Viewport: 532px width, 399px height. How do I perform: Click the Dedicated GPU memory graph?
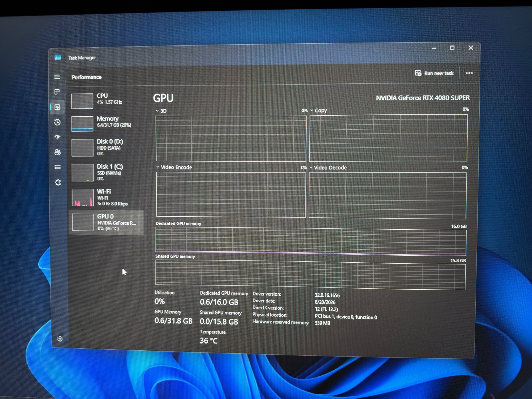click(311, 241)
